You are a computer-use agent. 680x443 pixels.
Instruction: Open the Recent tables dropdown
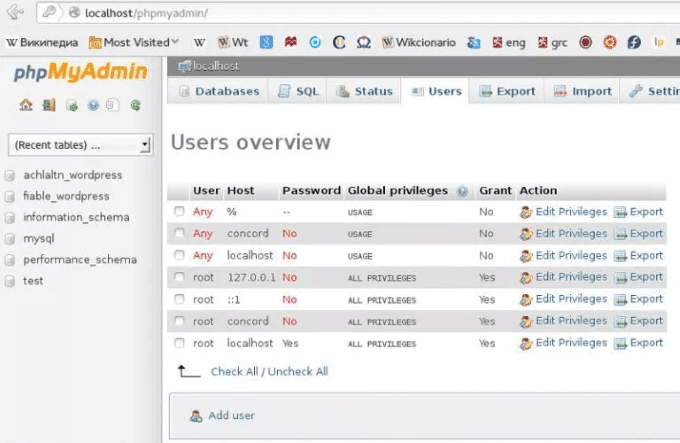80,146
